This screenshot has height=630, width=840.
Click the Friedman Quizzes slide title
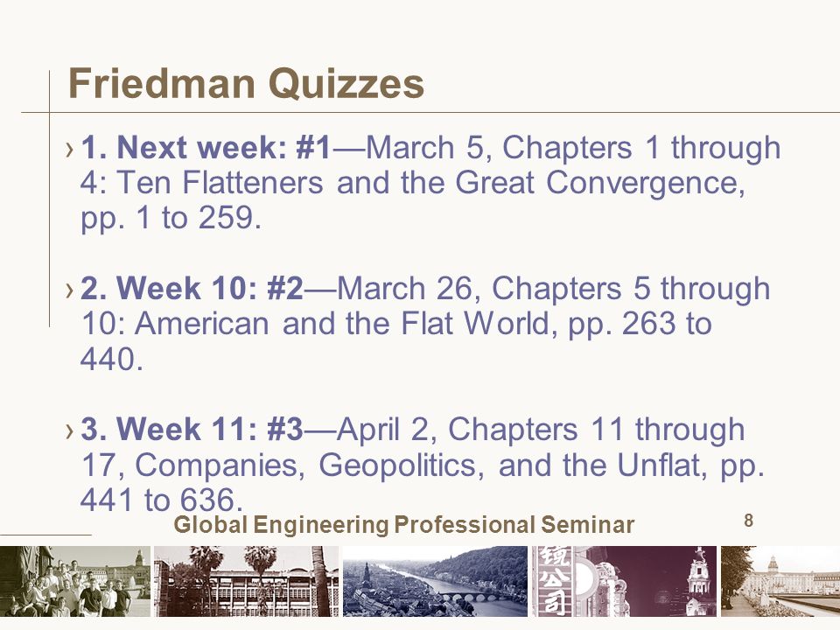tap(247, 84)
